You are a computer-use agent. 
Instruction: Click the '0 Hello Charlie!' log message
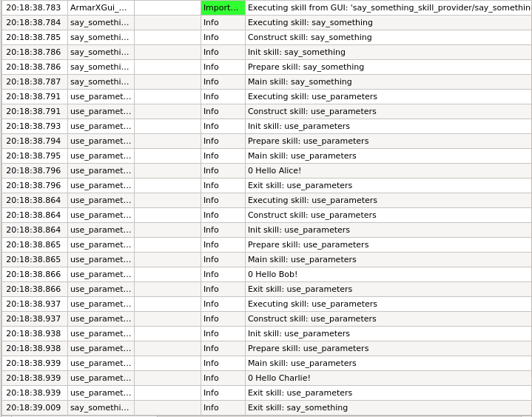click(x=279, y=378)
